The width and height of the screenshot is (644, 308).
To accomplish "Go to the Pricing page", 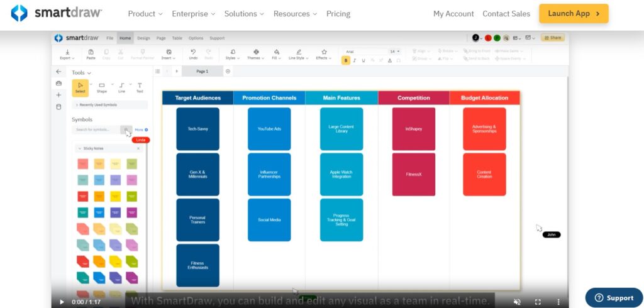I will pos(338,13).
